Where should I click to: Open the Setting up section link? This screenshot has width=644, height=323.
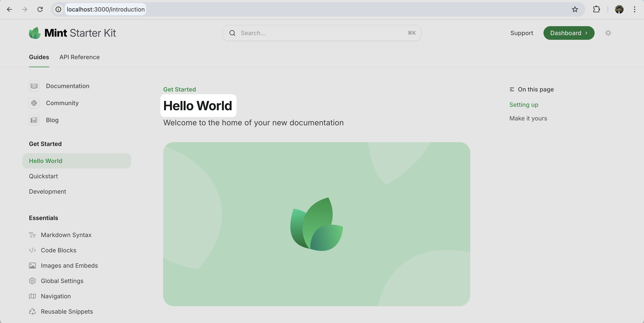pyautogui.click(x=524, y=105)
